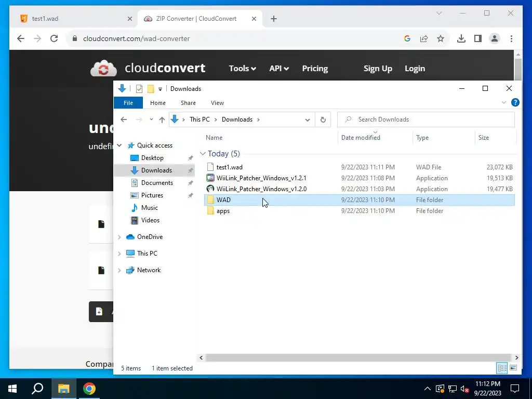The width and height of the screenshot is (532, 399).
Task: Click cloudconvert Pricing link
Action: [315, 68]
